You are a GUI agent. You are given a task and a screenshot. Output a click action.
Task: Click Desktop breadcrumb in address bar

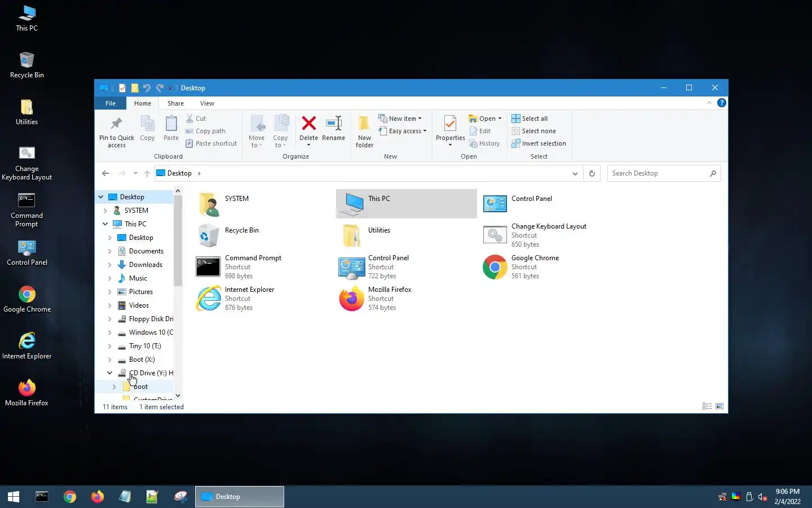[x=179, y=173]
